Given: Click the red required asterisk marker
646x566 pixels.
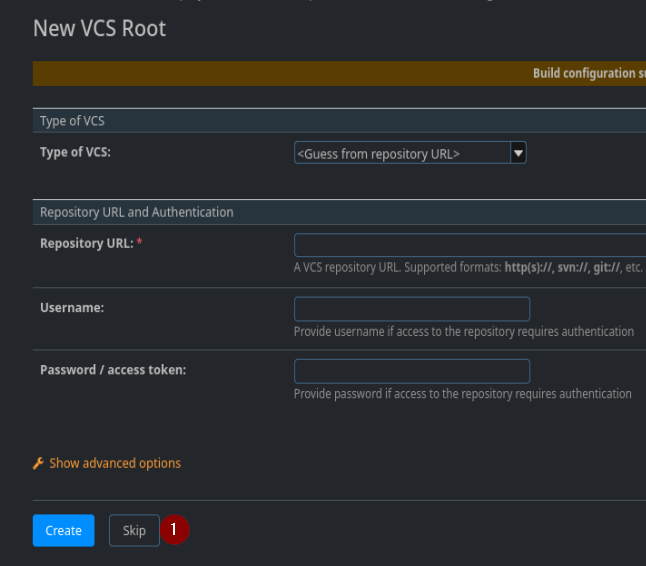Looking at the screenshot, I should pyautogui.click(x=139, y=242).
